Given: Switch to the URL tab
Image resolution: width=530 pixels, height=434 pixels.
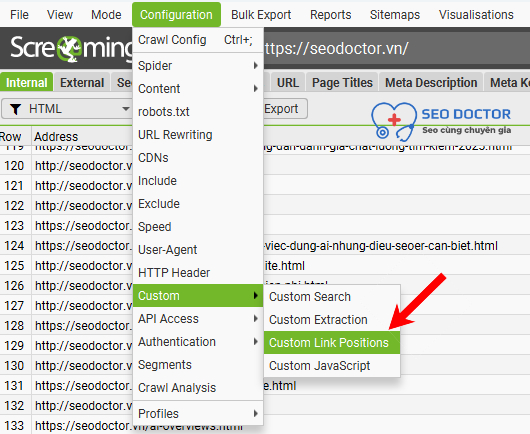Looking at the screenshot, I should coord(288,82).
